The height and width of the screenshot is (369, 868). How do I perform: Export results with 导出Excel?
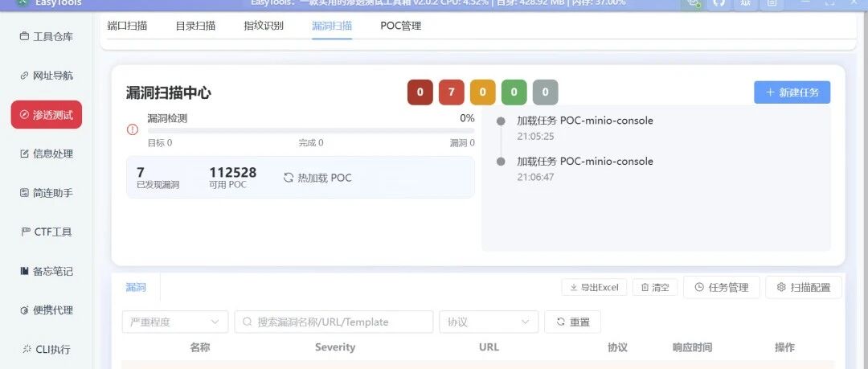[594, 287]
